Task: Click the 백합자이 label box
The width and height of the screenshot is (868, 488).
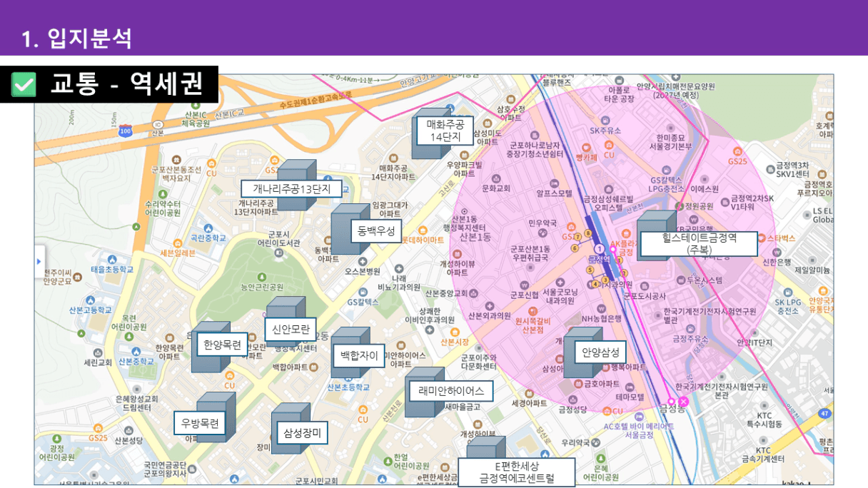Action: pyautogui.click(x=358, y=355)
